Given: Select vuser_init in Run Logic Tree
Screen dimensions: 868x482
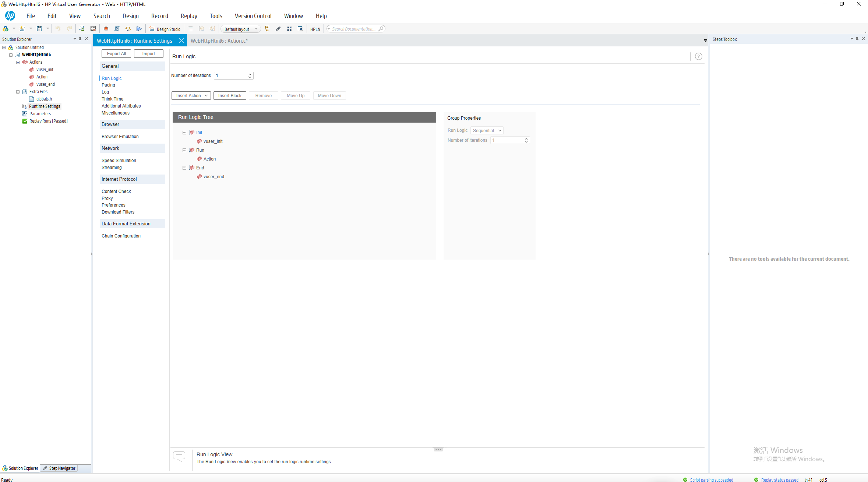Looking at the screenshot, I should (213, 141).
